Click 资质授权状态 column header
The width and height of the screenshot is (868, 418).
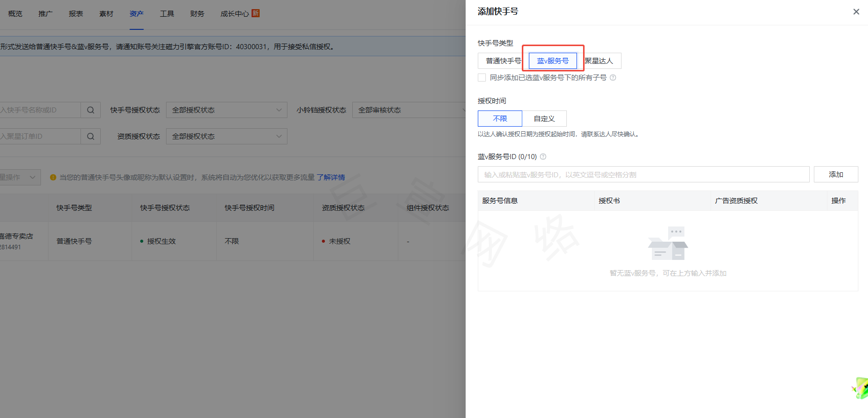point(343,208)
